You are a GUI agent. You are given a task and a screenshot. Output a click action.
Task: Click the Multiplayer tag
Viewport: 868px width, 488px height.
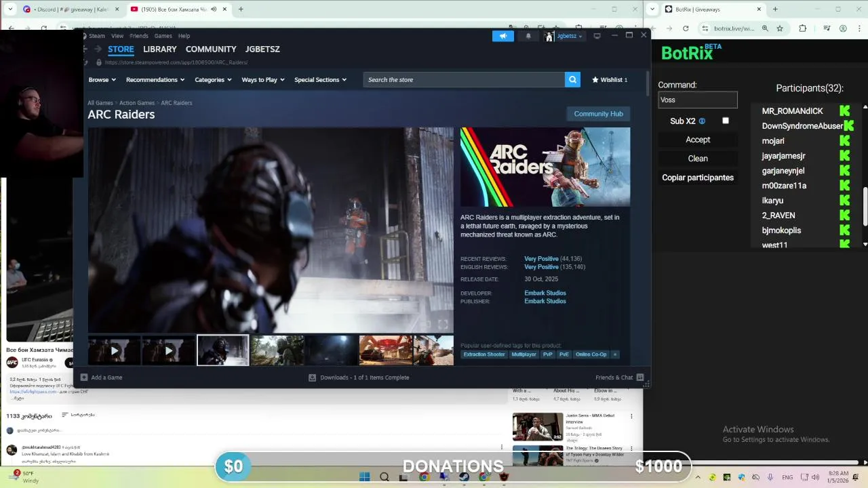coord(524,354)
